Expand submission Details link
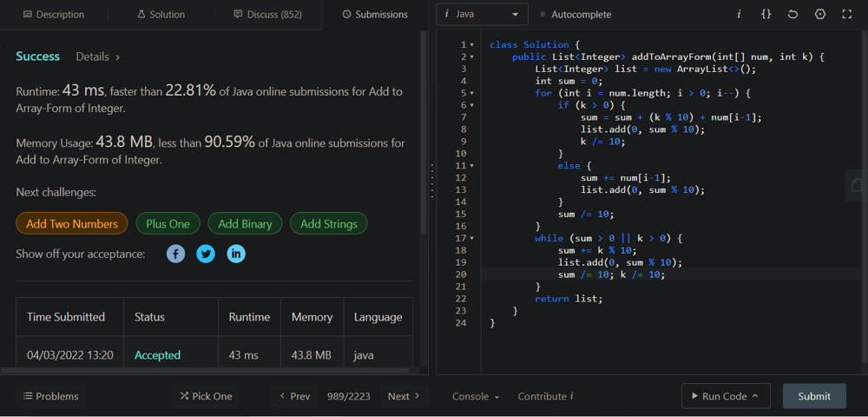868x417 pixels. (98, 56)
